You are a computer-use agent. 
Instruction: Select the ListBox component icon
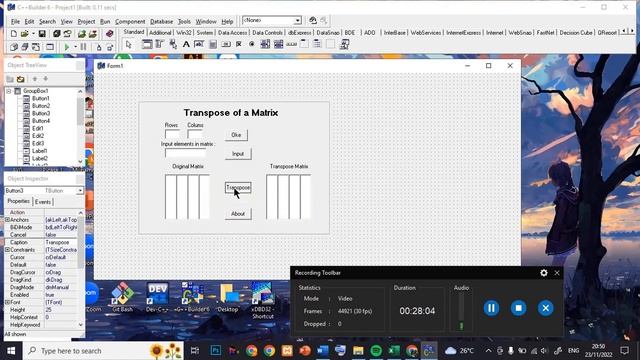(x=265, y=44)
